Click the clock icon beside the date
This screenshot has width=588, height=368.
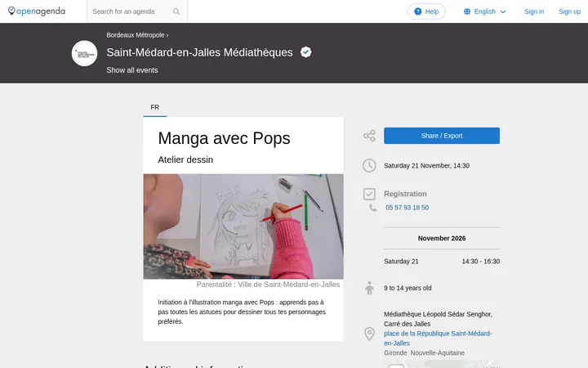[x=369, y=165]
